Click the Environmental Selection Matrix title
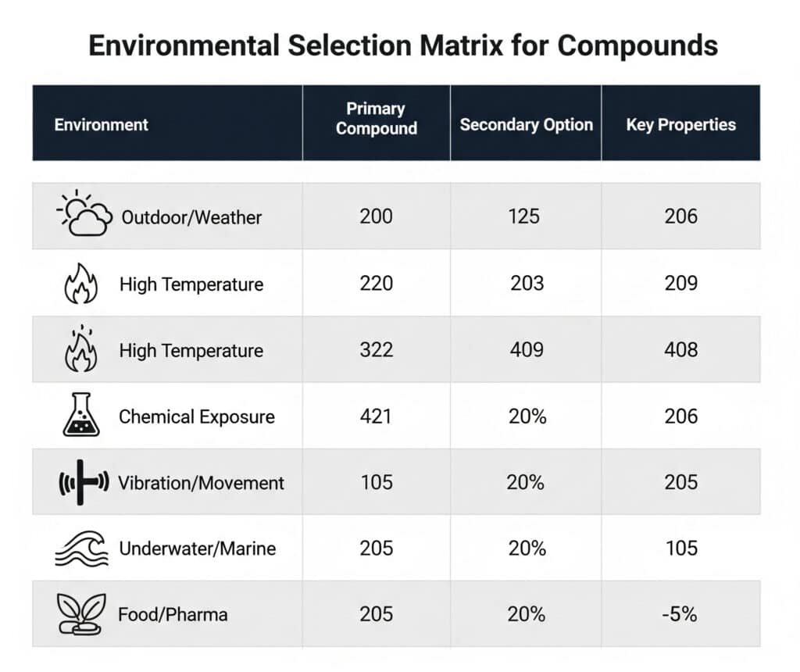This screenshot has width=800, height=672. pyautogui.click(x=402, y=45)
